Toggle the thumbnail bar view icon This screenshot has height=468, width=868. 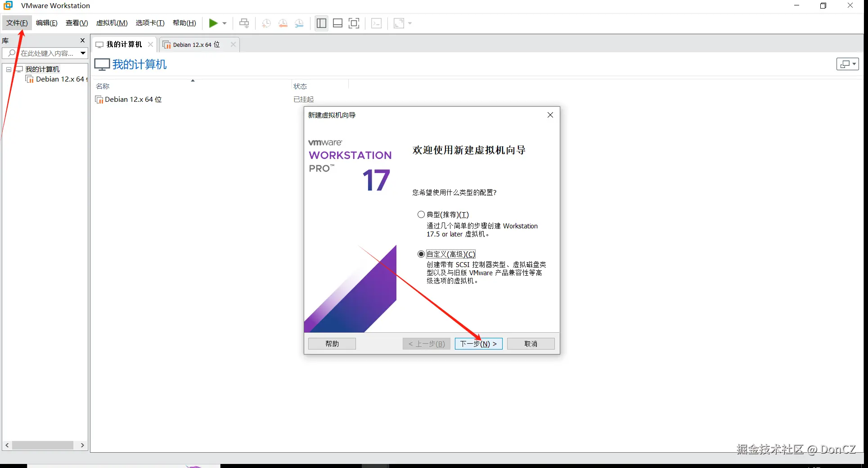click(338, 23)
